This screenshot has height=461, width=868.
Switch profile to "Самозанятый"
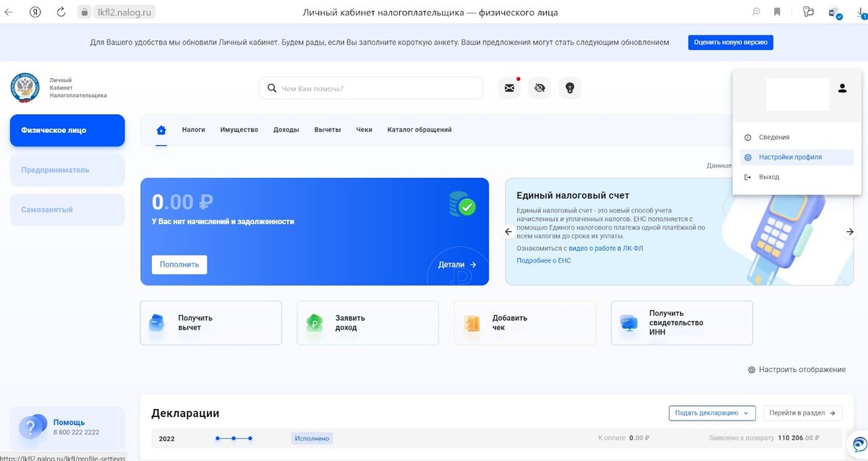67,209
